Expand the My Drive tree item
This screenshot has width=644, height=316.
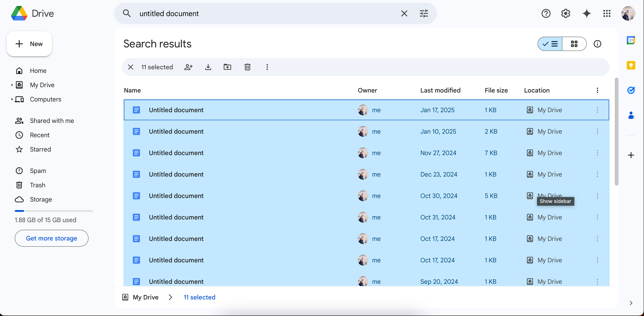12,84
